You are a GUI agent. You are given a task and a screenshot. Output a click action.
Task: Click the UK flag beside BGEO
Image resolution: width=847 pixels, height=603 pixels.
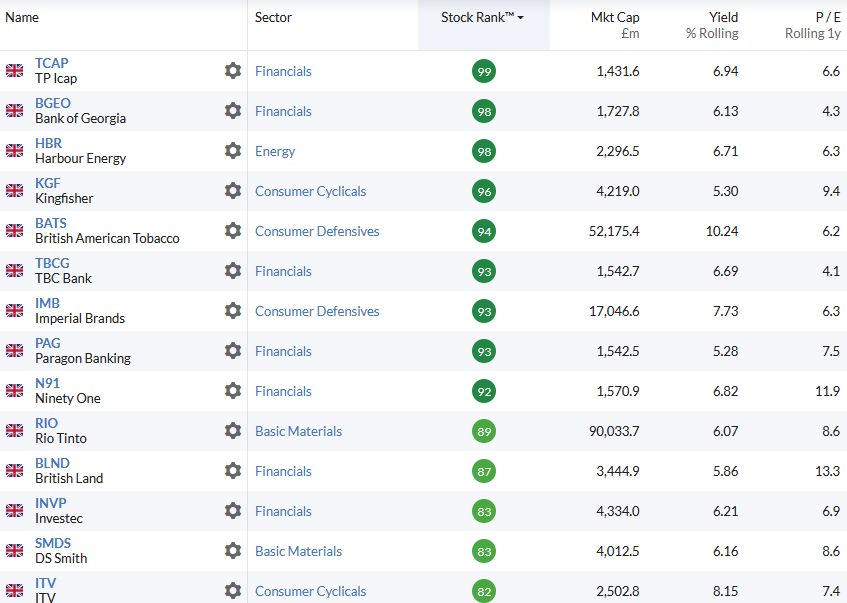(15, 110)
